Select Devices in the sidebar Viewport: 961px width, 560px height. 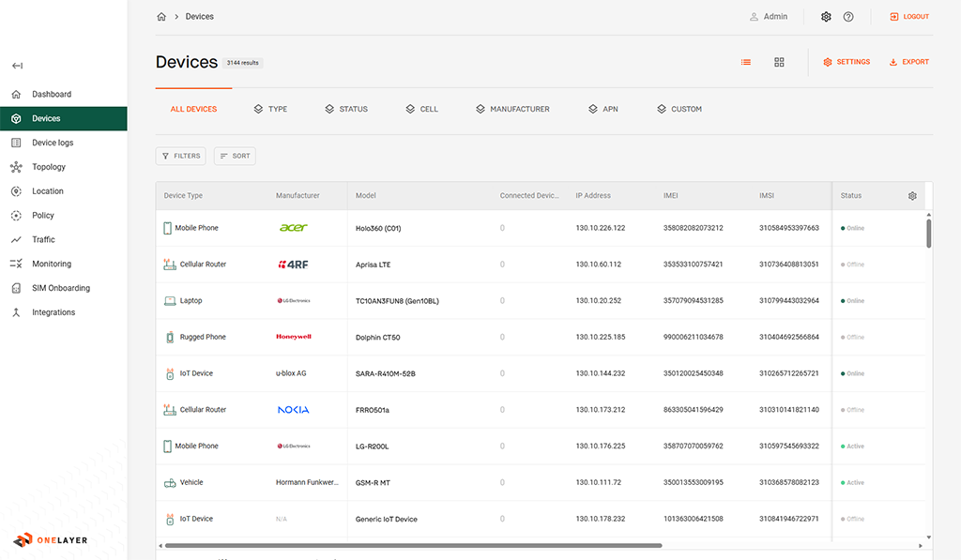pyautogui.click(x=64, y=118)
